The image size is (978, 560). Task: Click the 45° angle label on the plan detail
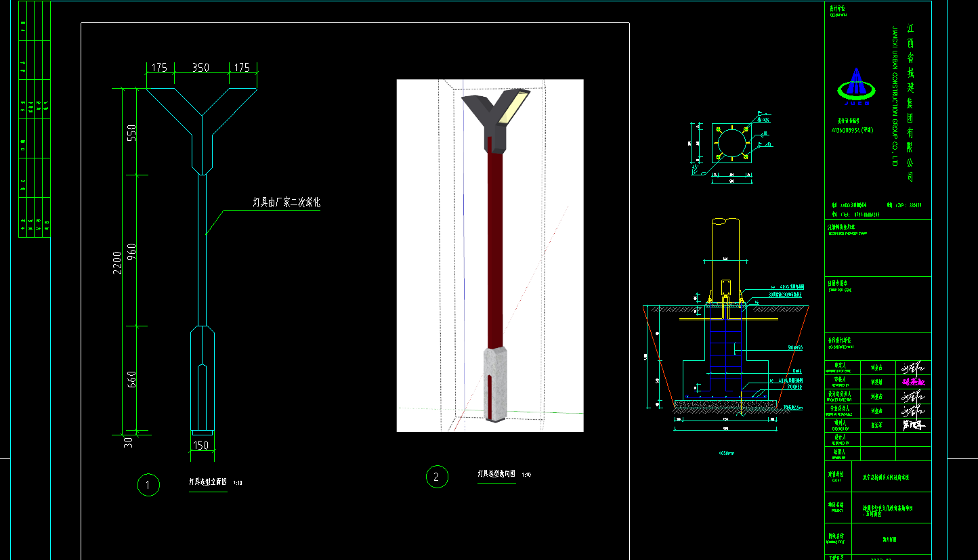[696, 166]
